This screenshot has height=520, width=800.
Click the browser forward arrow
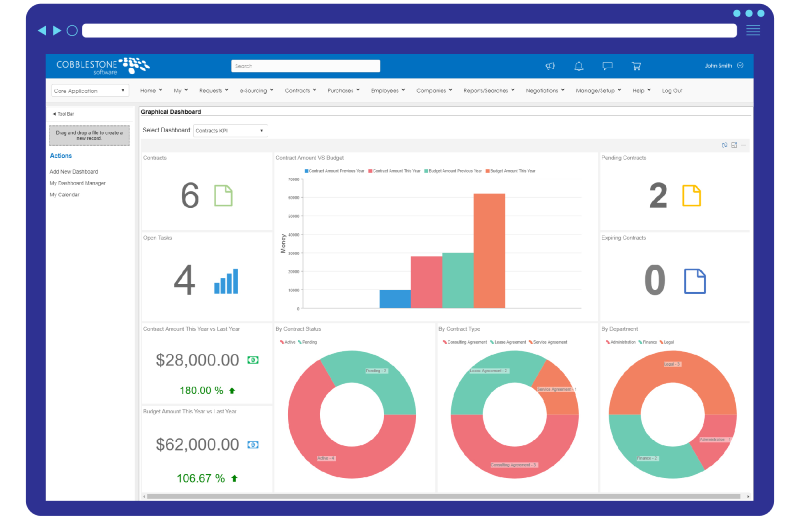[57, 31]
